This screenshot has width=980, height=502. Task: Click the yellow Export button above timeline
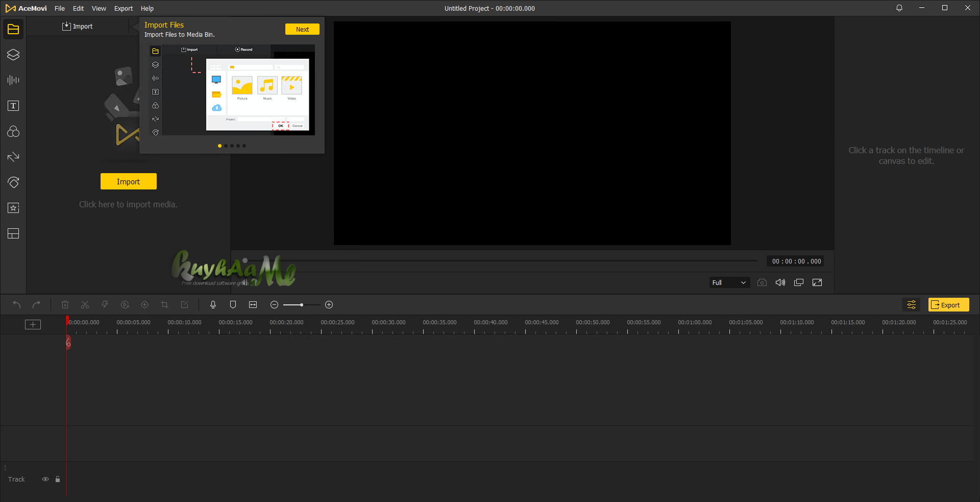948,305
